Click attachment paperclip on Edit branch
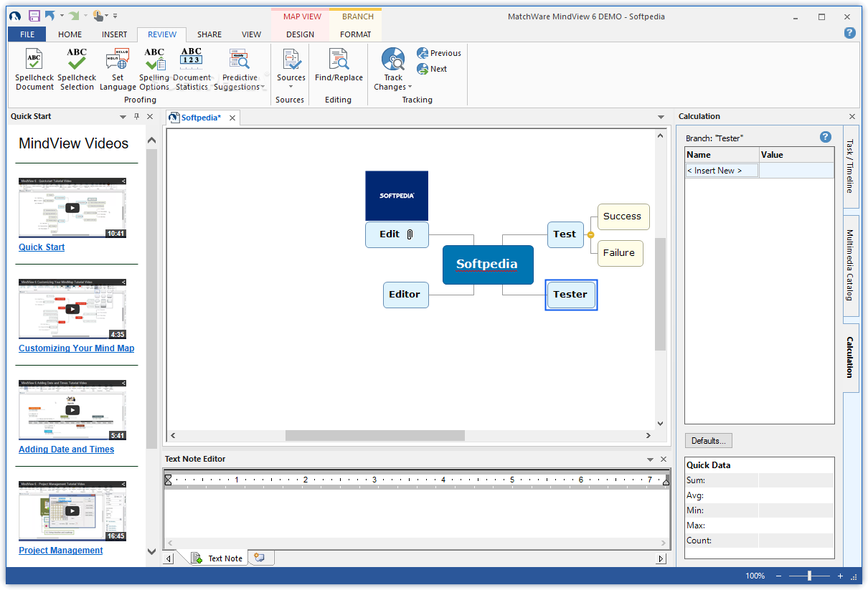Image resolution: width=868 pixels, height=590 pixels. coord(410,234)
